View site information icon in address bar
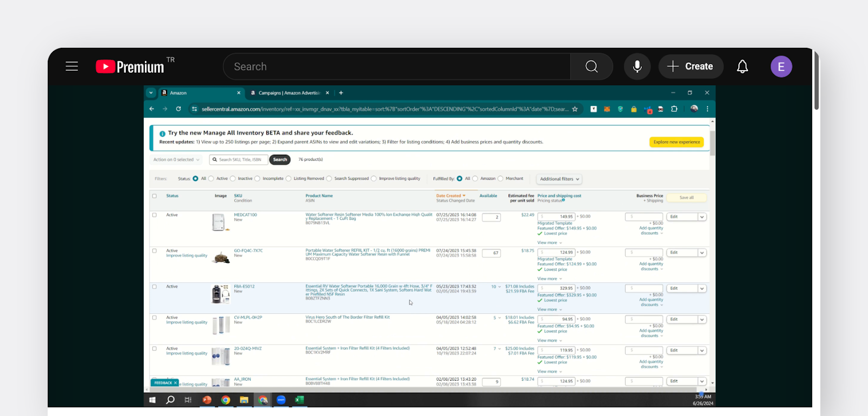The image size is (868, 416). (x=194, y=109)
